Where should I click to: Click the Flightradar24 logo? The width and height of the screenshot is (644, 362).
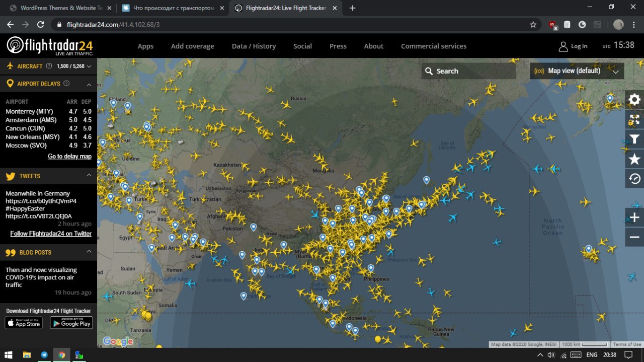pos(49,46)
